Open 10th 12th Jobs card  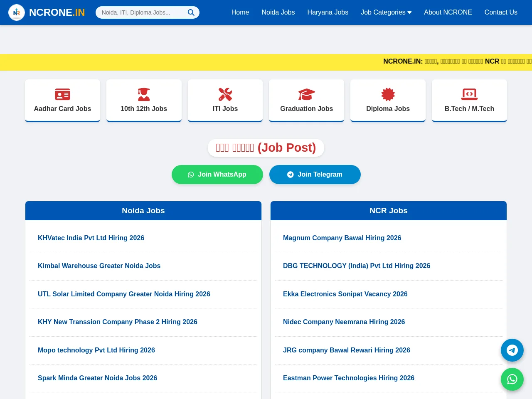point(144,101)
